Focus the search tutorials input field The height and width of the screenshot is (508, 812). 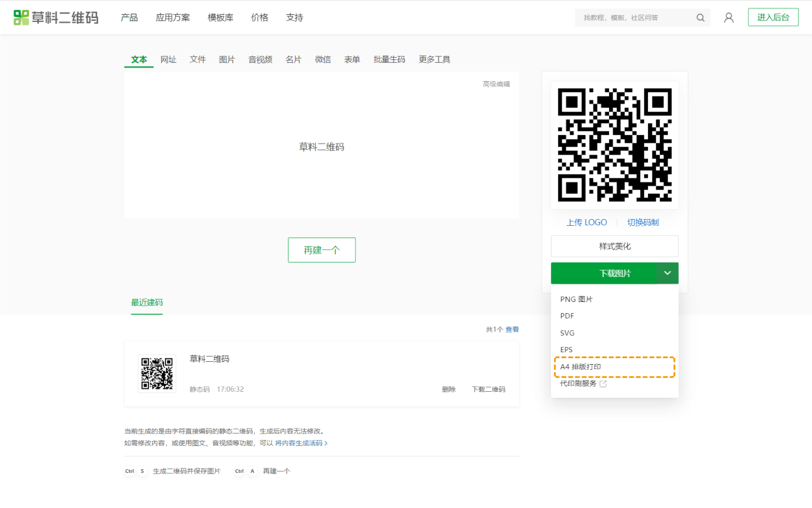(x=634, y=17)
